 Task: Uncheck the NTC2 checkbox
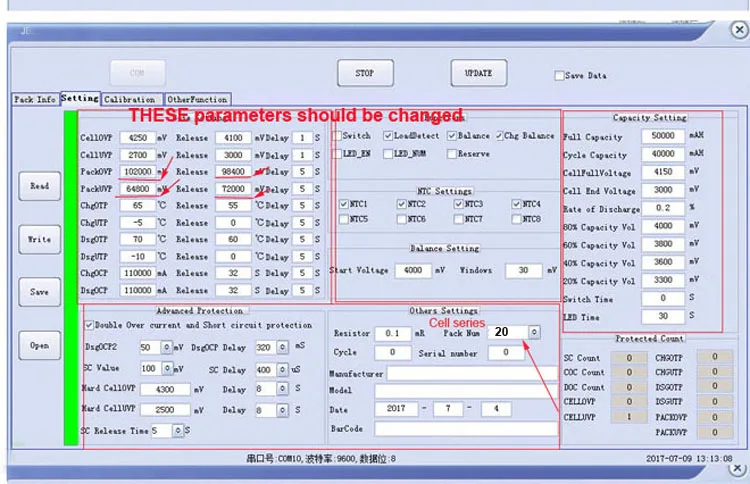coord(401,204)
